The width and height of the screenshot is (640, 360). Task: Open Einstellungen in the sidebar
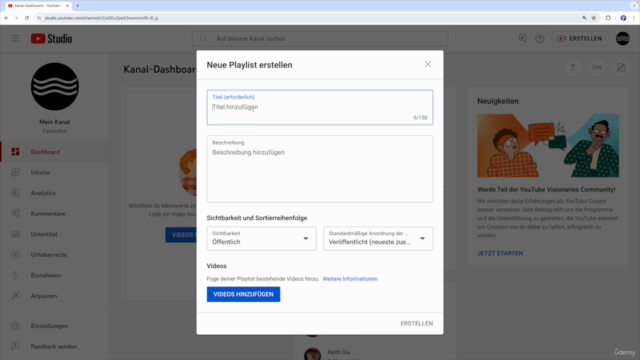pyautogui.click(x=55, y=326)
